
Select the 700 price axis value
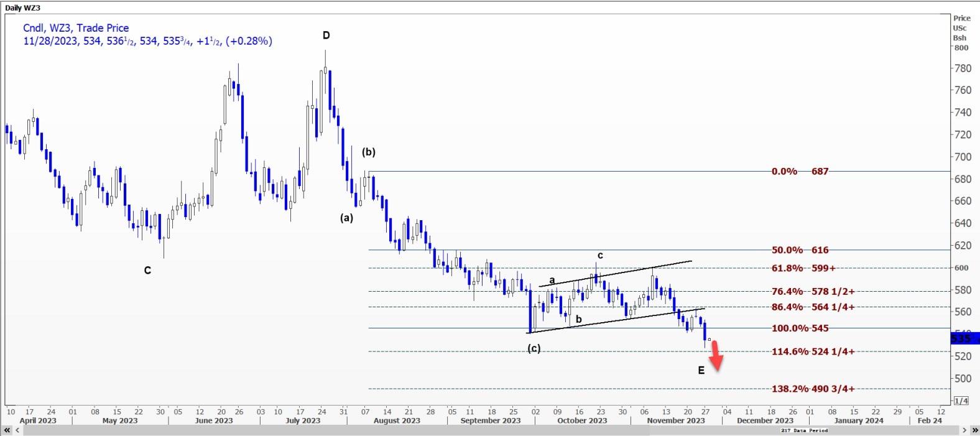(963, 157)
